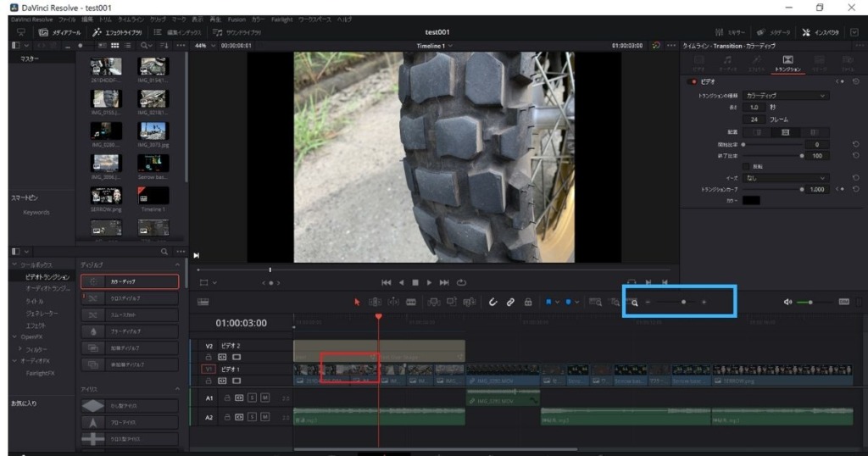Screen dimensions: 868x456
Task: Click the black カラー swatch in inspector
Action: click(751, 201)
